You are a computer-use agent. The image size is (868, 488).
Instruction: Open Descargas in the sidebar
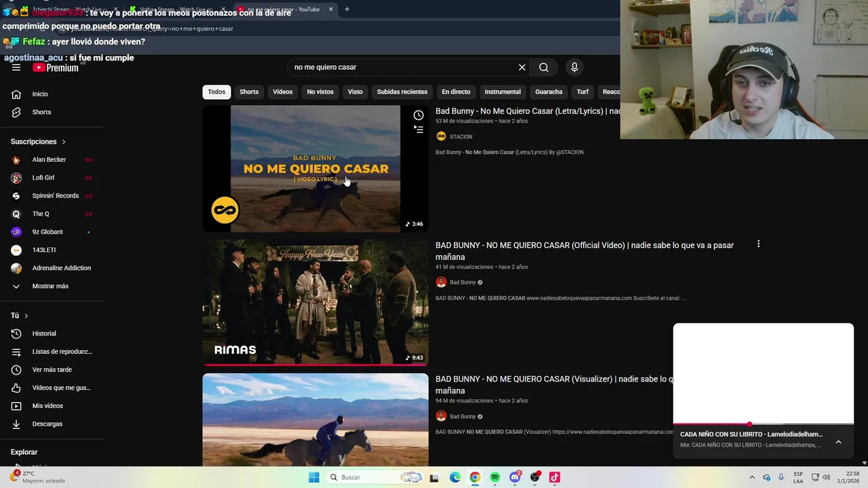(52, 424)
